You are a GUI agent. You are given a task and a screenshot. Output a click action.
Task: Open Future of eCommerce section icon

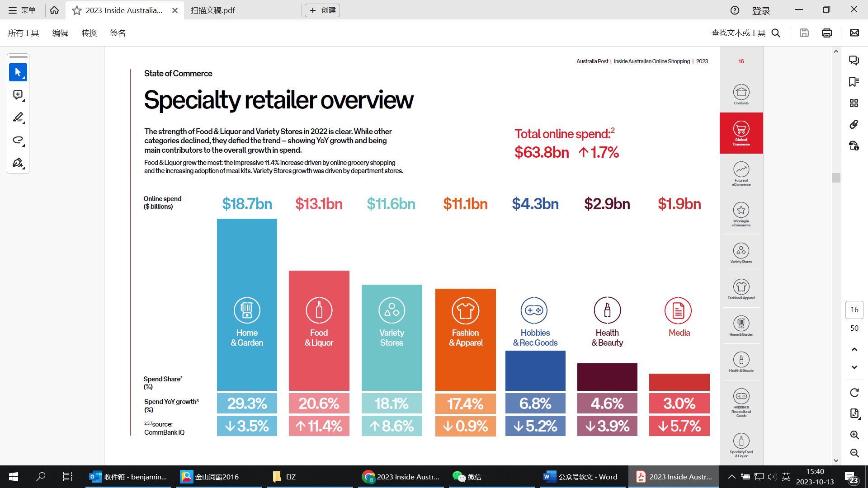coord(741,174)
